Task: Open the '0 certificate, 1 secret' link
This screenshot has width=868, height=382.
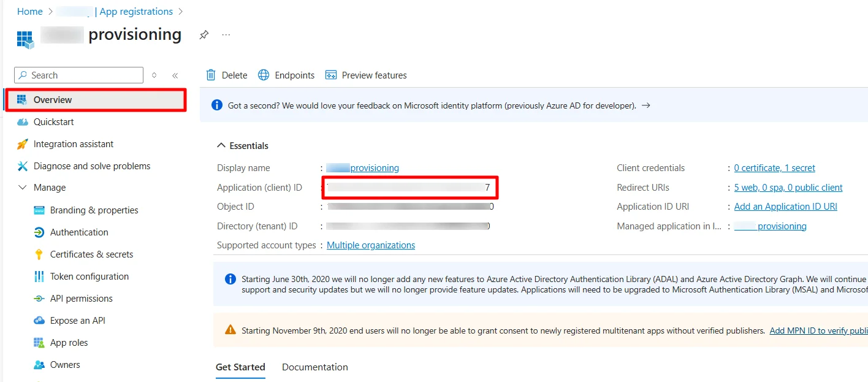Action: pyautogui.click(x=774, y=167)
